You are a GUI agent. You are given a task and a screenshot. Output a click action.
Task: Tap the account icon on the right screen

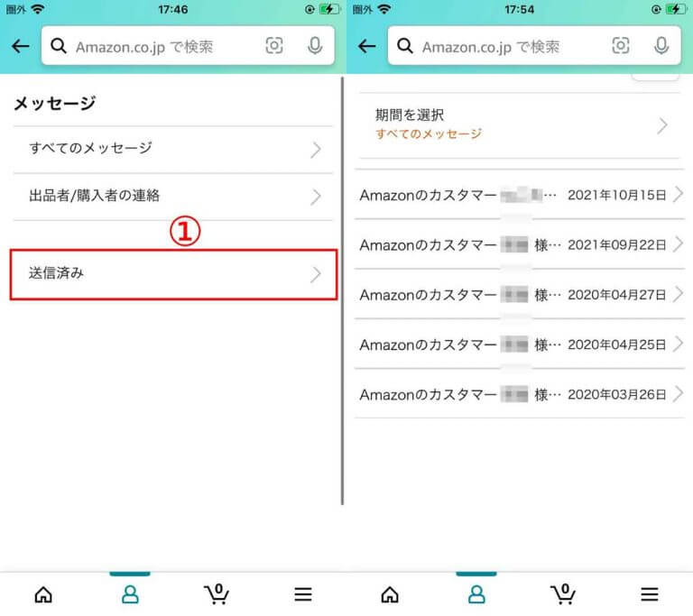[x=476, y=594]
